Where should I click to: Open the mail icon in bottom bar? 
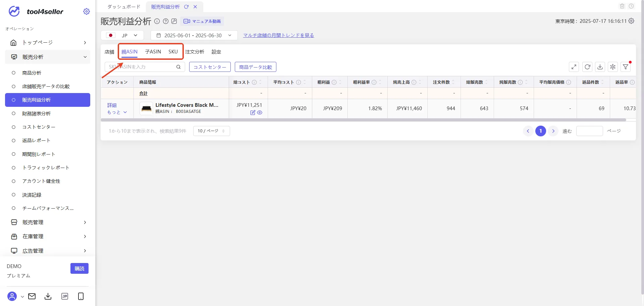point(32,296)
